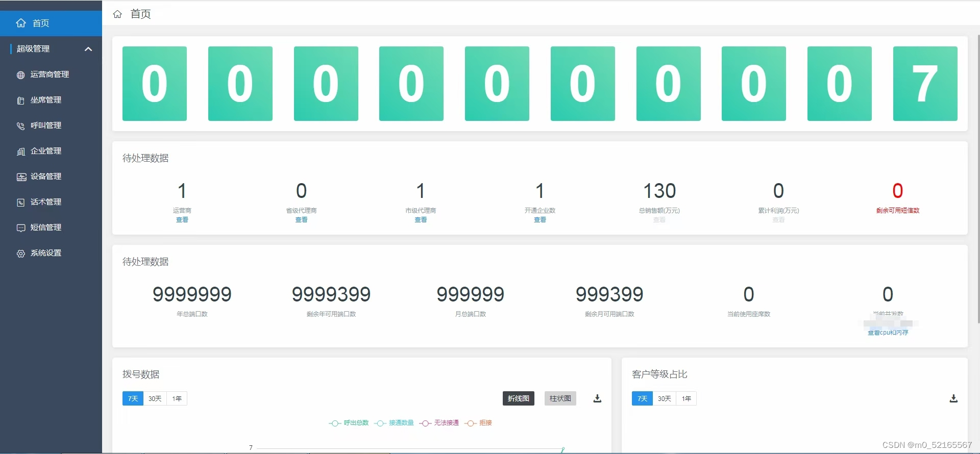Viewport: 980px width, 454px height.
Task: Open 首页 in the sidebar
Action: (x=51, y=23)
